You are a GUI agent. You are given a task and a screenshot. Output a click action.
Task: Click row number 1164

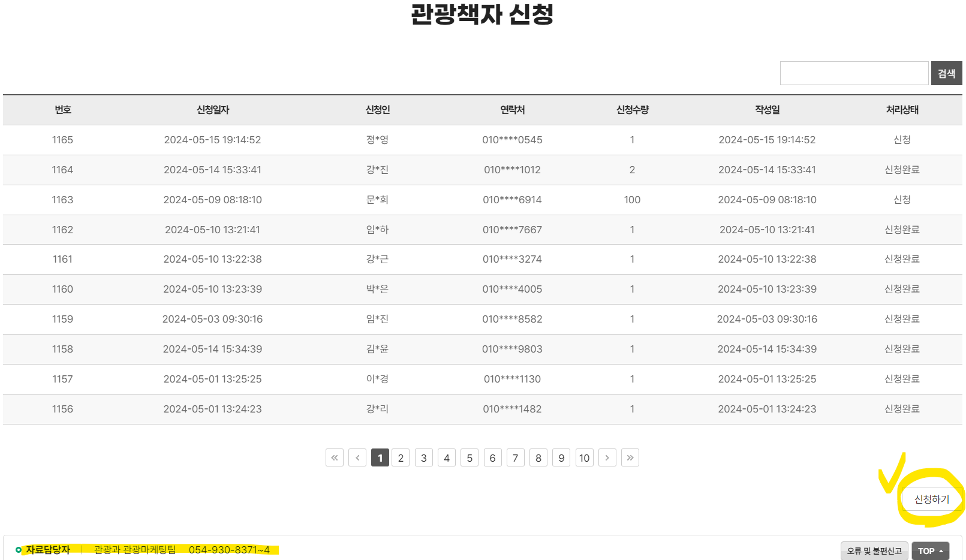click(x=62, y=170)
